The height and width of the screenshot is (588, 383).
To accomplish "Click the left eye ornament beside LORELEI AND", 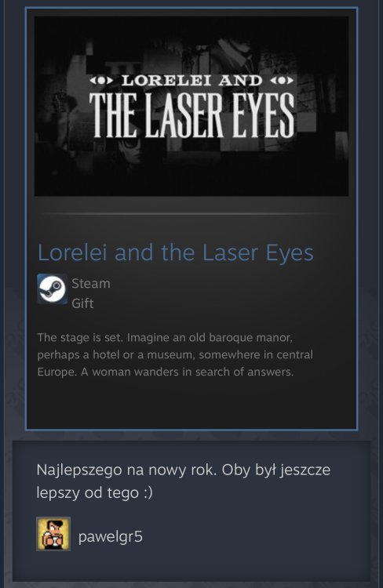I will [x=100, y=80].
